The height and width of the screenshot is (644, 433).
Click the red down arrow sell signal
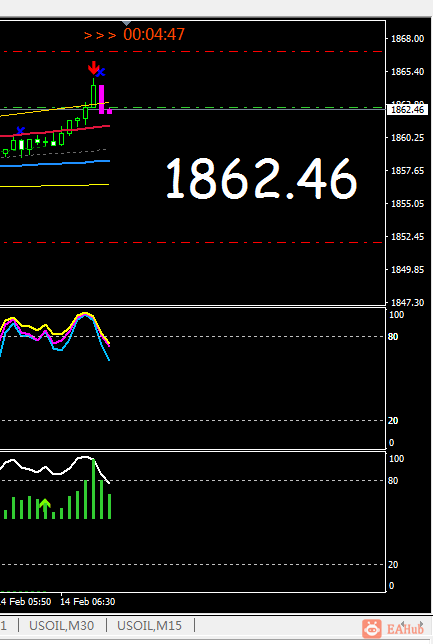pyautogui.click(x=94, y=67)
